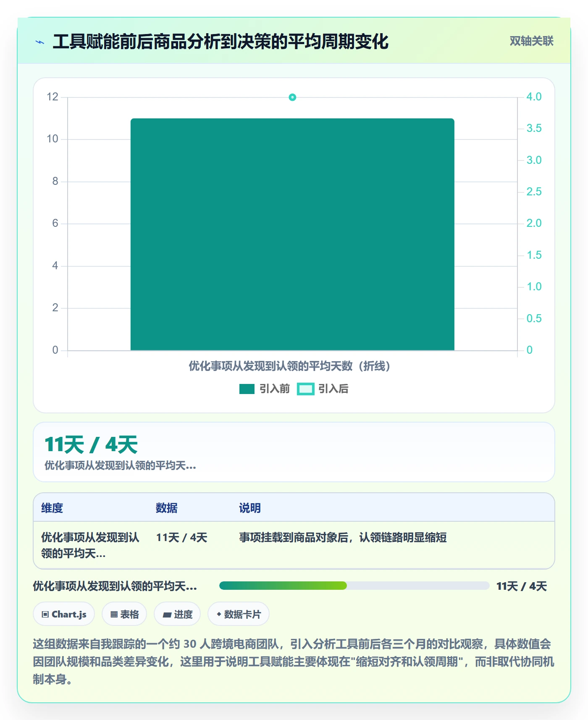Click the chart title 工具赋能前后商品分析到决策的平均周期变化
The width and height of the screenshot is (588, 720).
pyautogui.click(x=220, y=42)
